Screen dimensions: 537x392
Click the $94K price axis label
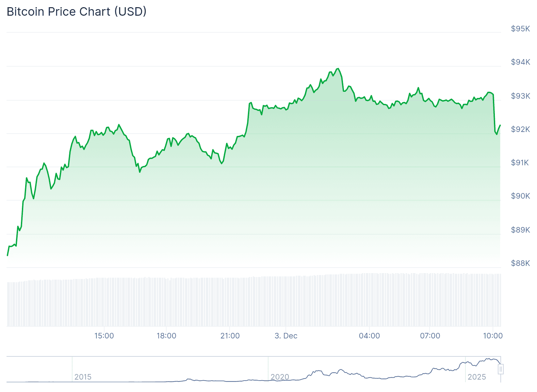[520, 62]
